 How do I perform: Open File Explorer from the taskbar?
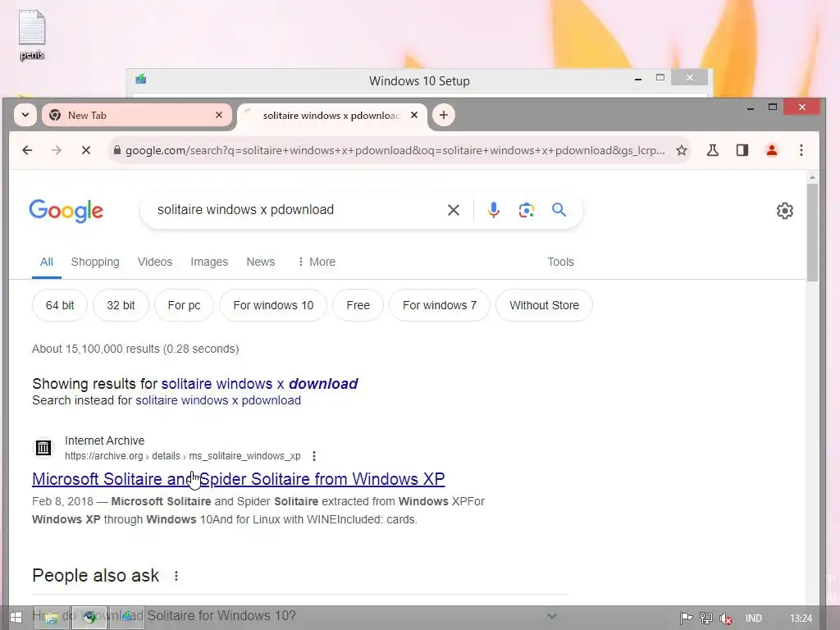coord(52,618)
